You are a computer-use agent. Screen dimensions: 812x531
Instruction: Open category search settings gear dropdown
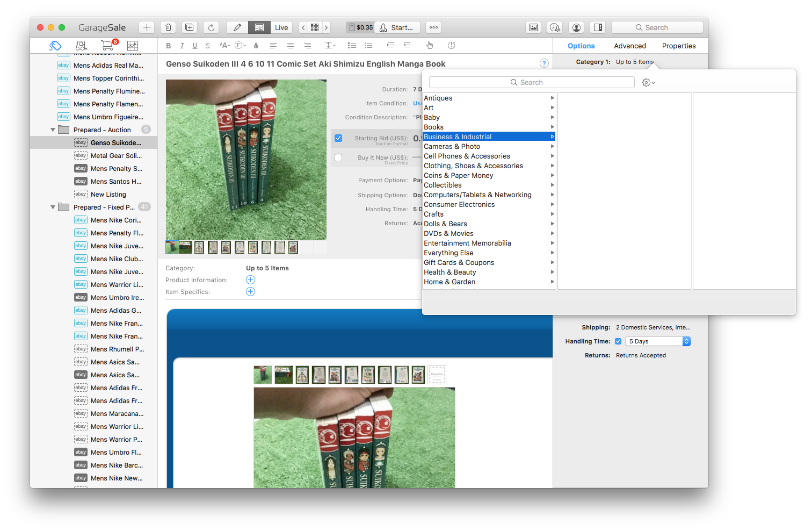point(648,82)
